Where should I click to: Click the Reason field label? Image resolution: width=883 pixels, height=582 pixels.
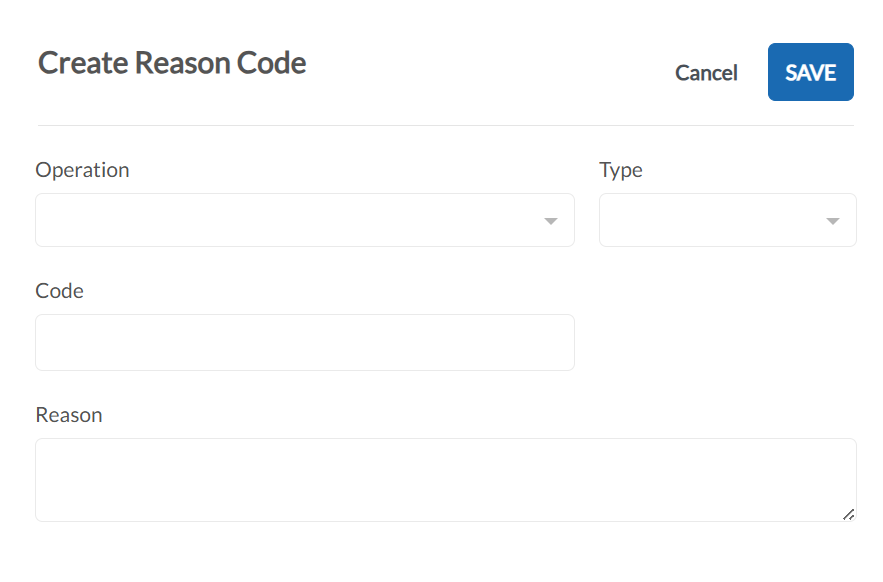coord(69,414)
